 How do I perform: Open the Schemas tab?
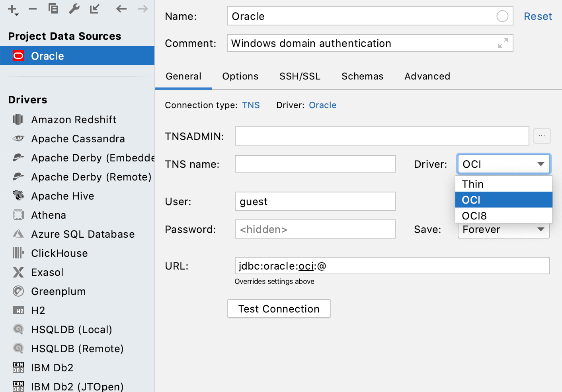[363, 76]
